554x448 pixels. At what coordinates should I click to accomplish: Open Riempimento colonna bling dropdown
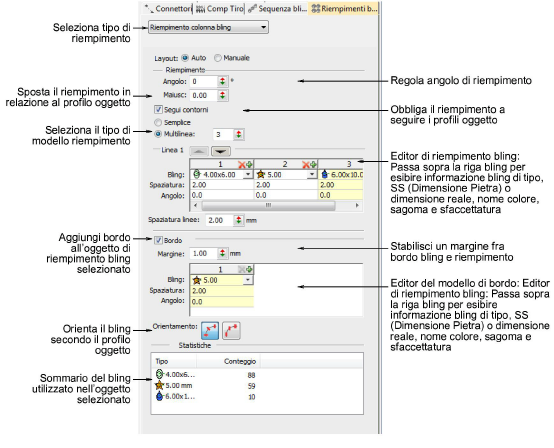pyautogui.click(x=208, y=27)
